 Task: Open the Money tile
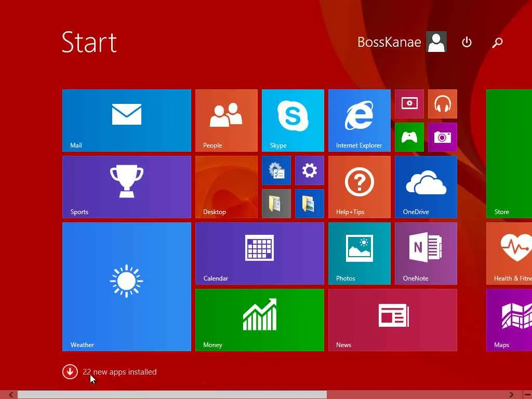pos(260,320)
